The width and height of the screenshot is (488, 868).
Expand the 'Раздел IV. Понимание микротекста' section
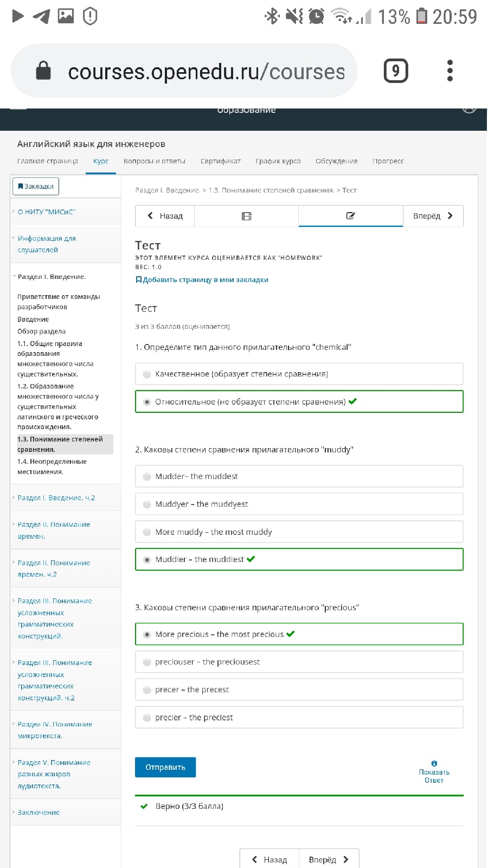coord(54,730)
